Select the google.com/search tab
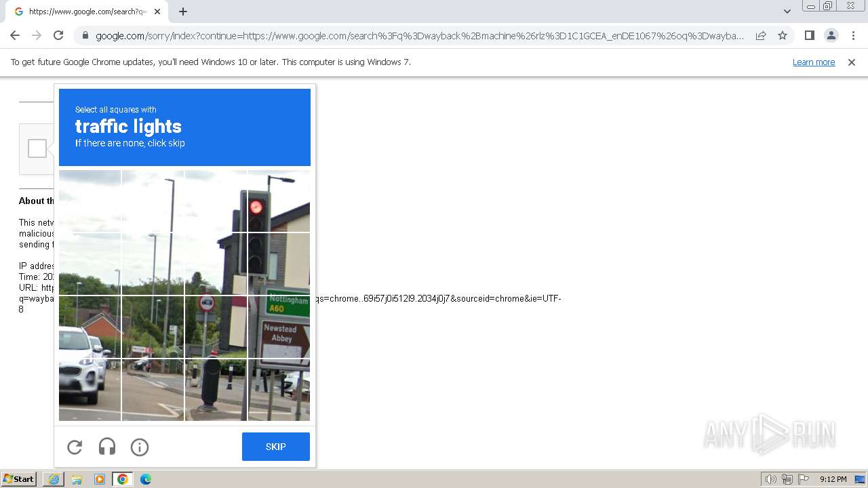This screenshot has height=488, width=868. click(x=87, y=12)
